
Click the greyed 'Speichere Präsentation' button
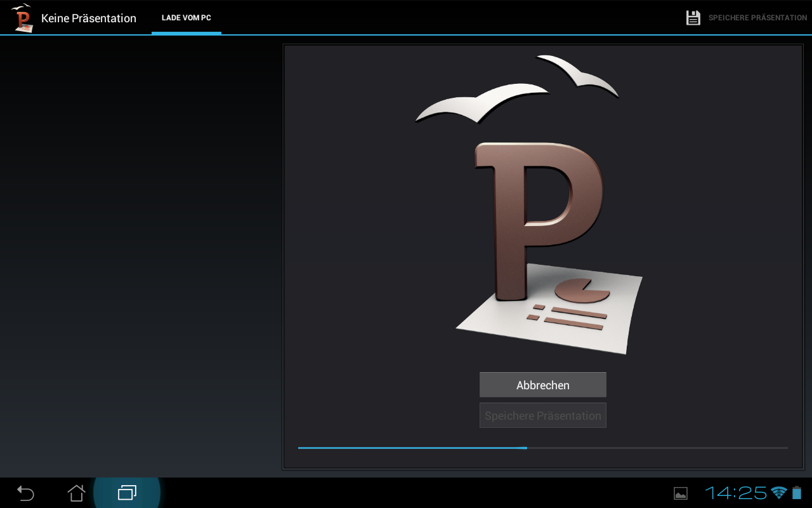(x=543, y=415)
